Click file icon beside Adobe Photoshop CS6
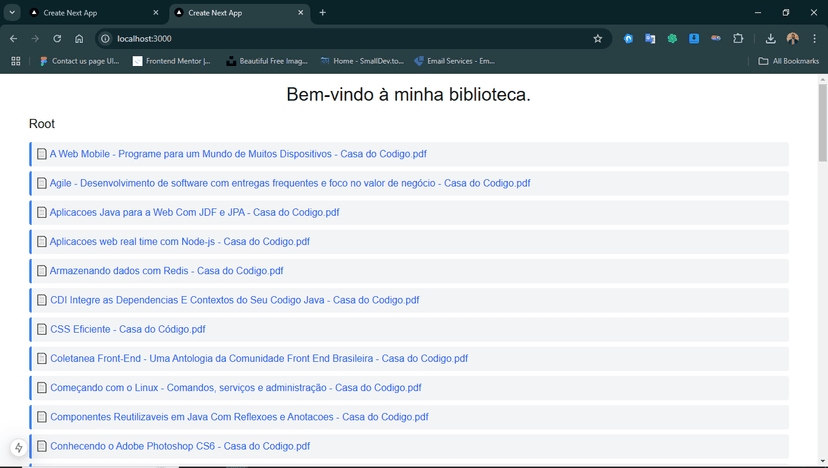The image size is (828, 468). [42, 446]
